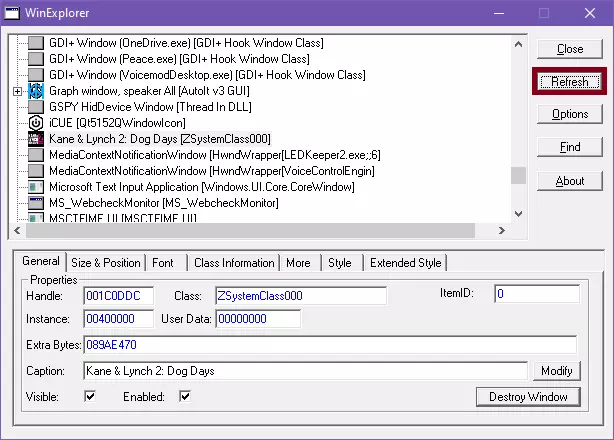The image size is (614, 440).
Task: Open the Size & Position tab
Action: point(106,263)
